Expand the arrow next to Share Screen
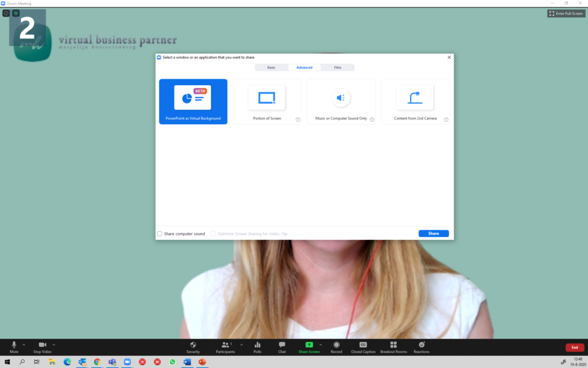588x368 pixels. pyautogui.click(x=320, y=344)
